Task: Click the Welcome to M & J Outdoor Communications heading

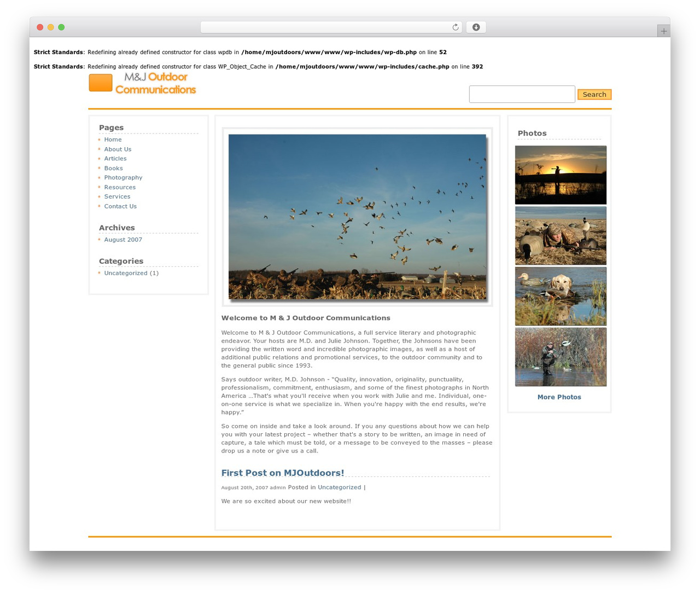Action: click(x=306, y=318)
